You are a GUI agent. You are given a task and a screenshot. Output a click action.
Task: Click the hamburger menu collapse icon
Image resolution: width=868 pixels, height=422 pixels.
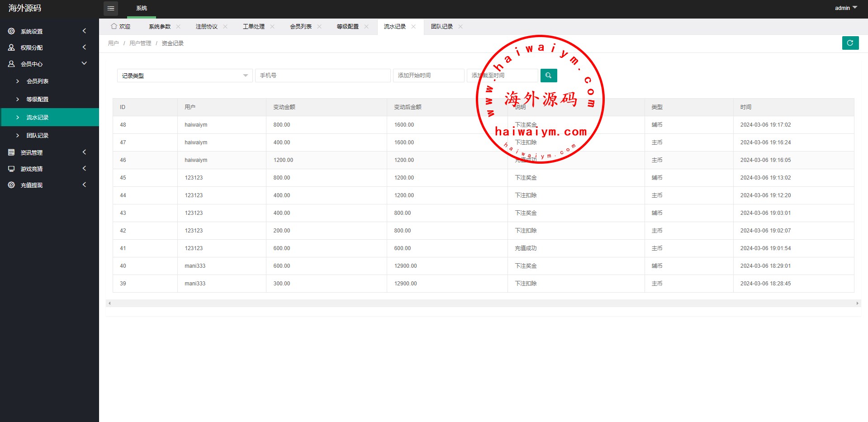pyautogui.click(x=111, y=9)
